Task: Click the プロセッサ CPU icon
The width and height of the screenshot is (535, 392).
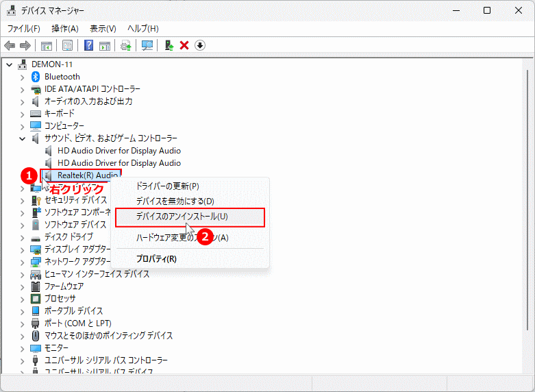Action: click(x=36, y=299)
